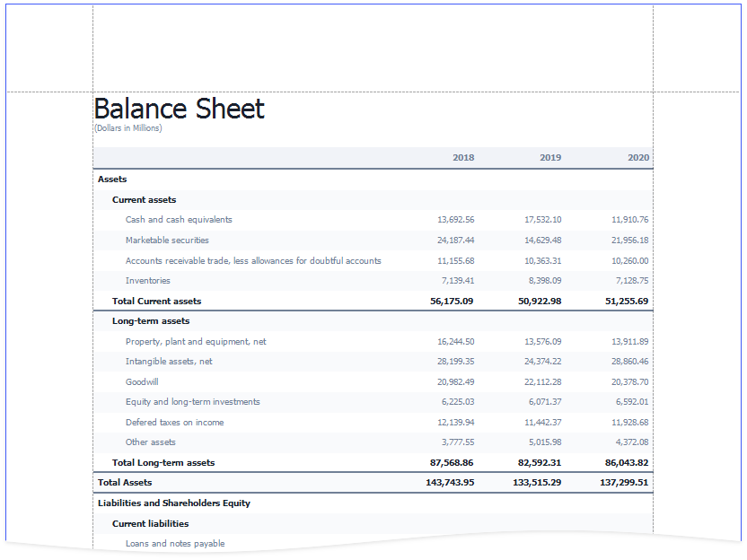
Task: Select Inventories 2019 value 8,398.09
Action: click(543, 281)
